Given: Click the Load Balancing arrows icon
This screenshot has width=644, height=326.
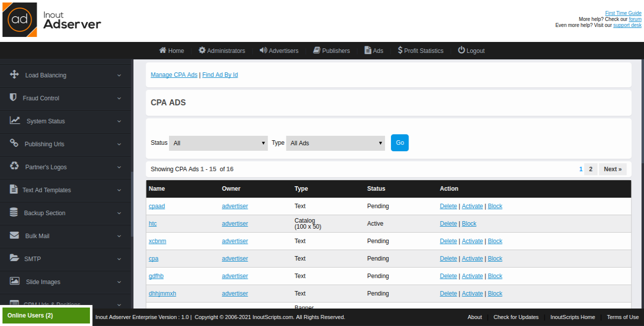Looking at the screenshot, I should pos(14,74).
